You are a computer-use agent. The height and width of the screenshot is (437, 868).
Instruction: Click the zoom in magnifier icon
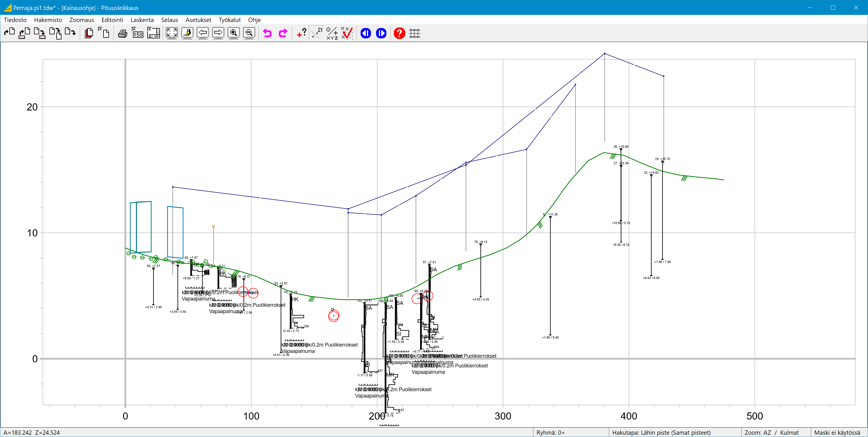tap(233, 33)
